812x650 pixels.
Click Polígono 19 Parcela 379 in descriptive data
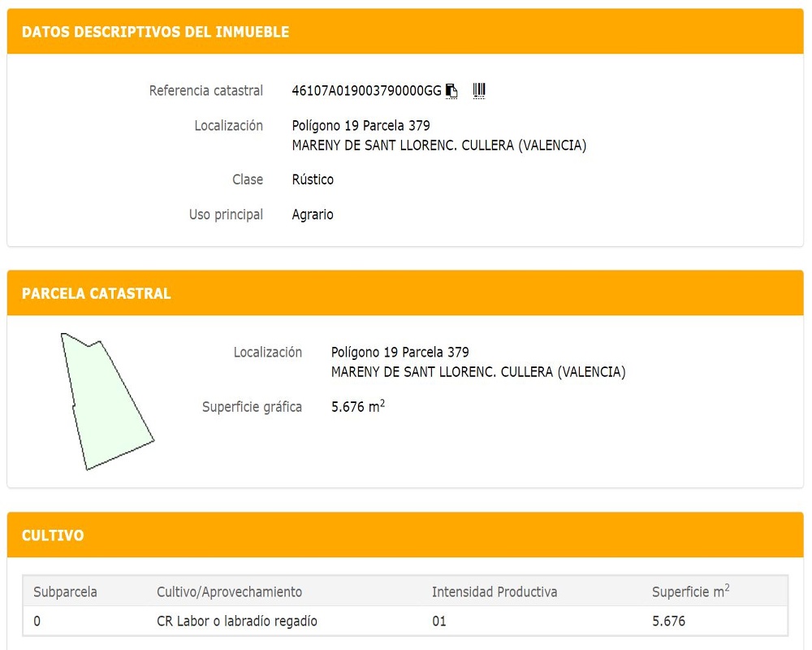361,126
